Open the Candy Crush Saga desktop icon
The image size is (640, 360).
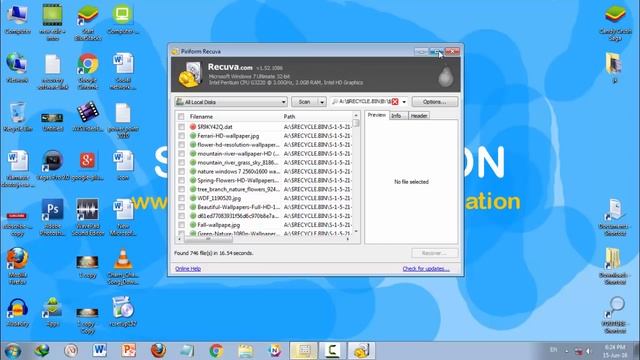click(x=616, y=22)
